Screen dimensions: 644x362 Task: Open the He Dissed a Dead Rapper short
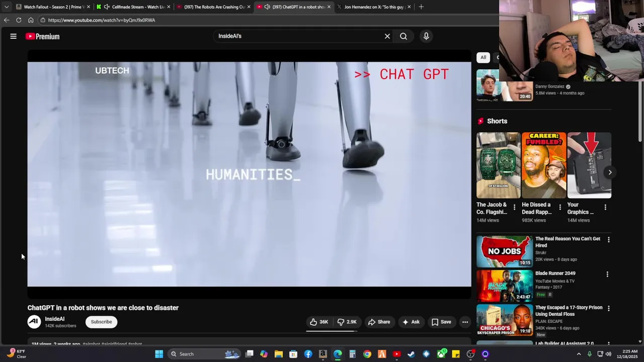point(544,165)
